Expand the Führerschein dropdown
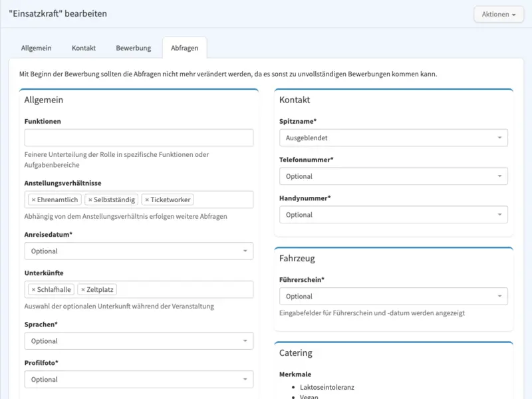Screen dimensions: 532x399 (x=394, y=296)
